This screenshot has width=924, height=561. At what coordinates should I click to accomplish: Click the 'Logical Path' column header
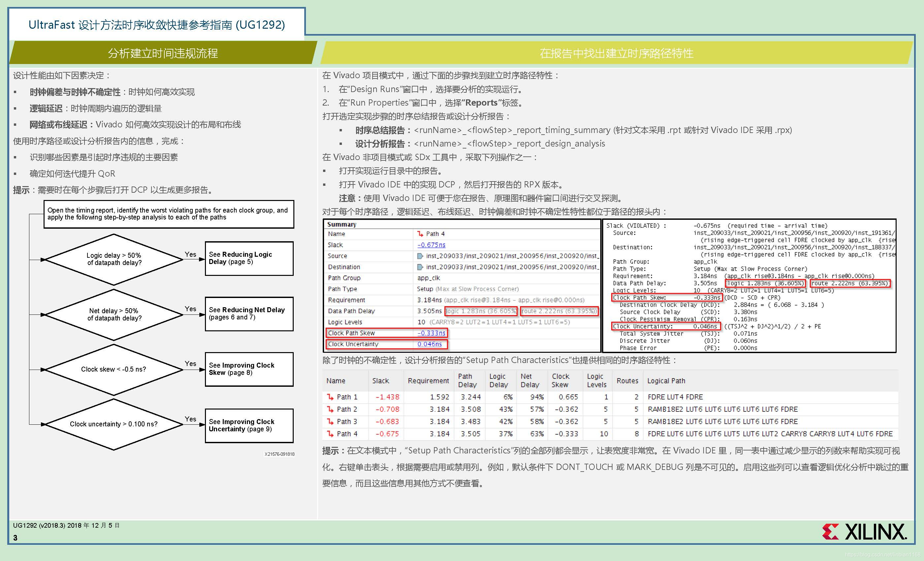tap(666, 380)
